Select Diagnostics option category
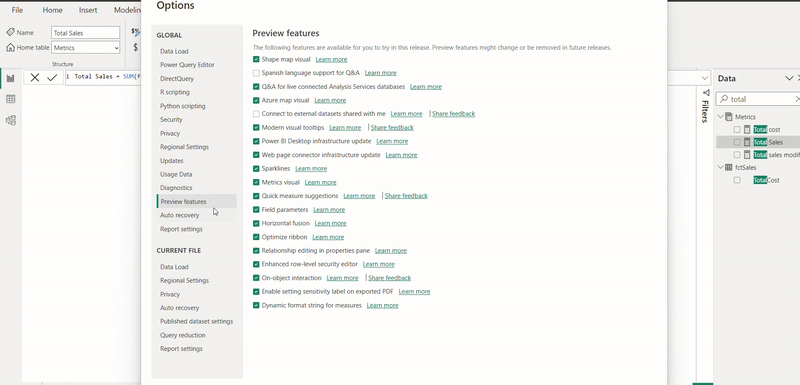Image resolution: width=800 pixels, height=385 pixels. (176, 188)
